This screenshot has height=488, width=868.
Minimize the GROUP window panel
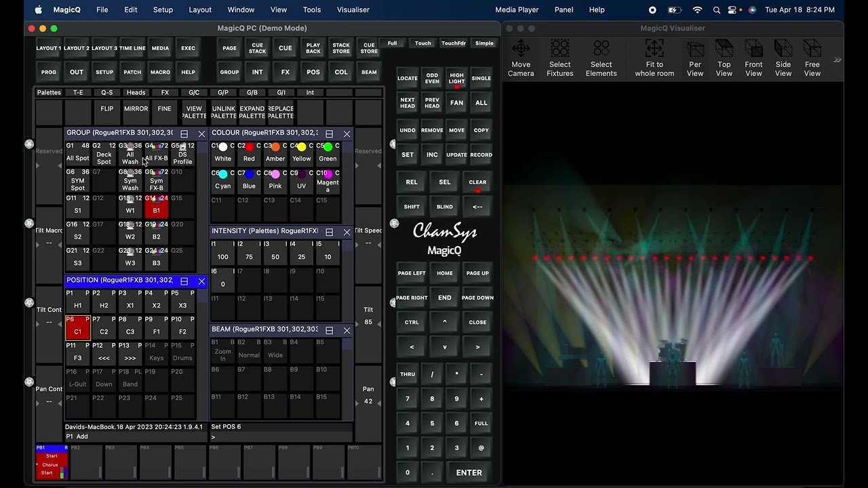click(x=184, y=134)
